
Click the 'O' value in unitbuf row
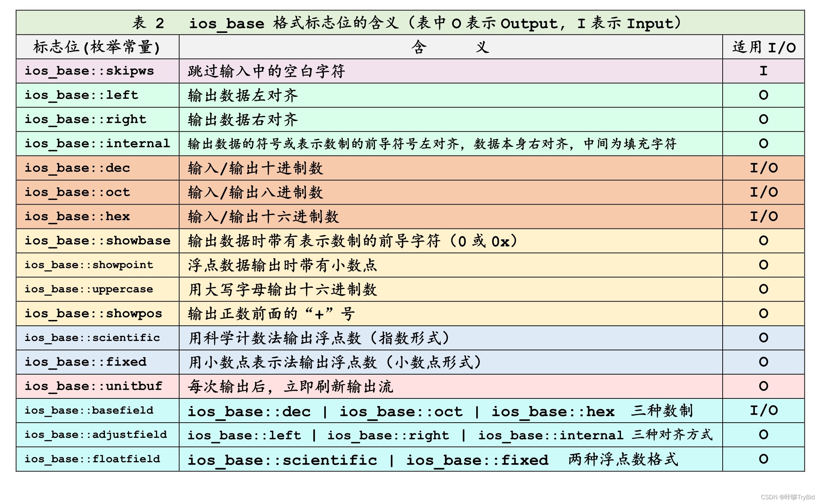tap(764, 386)
